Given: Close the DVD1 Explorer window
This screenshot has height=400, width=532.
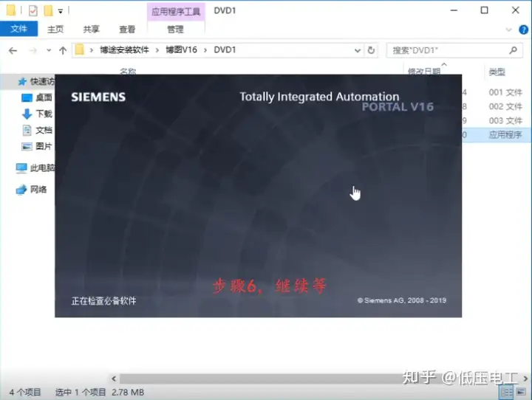Looking at the screenshot, I should [516, 10].
